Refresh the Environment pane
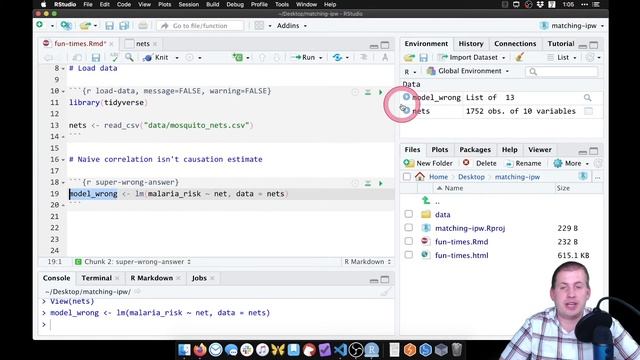Viewport: 640px width, 360px height. (x=590, y=58)
